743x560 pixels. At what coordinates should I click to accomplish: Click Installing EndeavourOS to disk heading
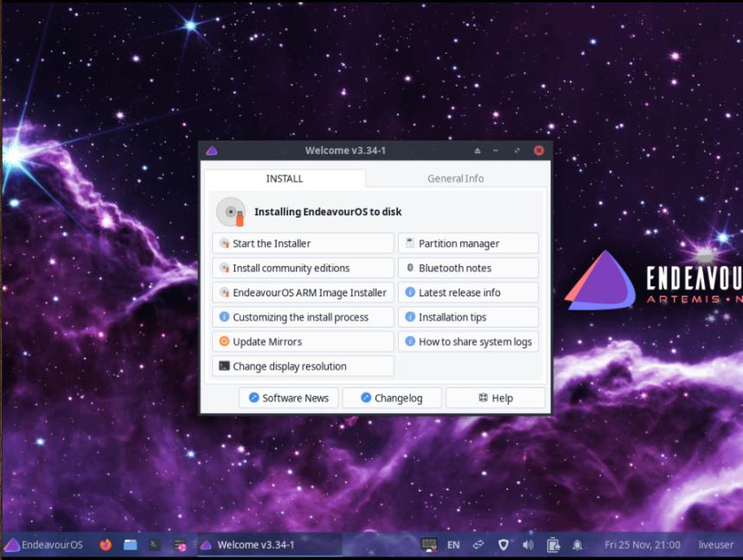point(328,212)
